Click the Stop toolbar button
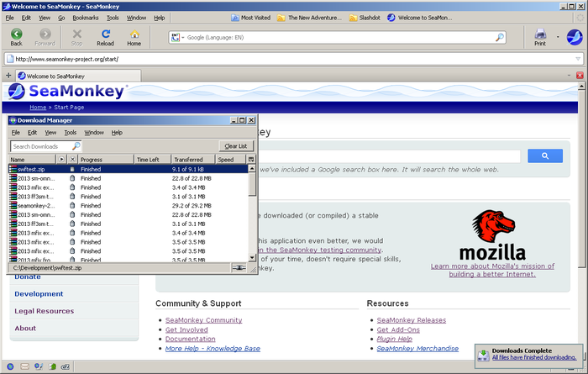Viewport: 588px width, 374px height. click(x=77, y=37)
